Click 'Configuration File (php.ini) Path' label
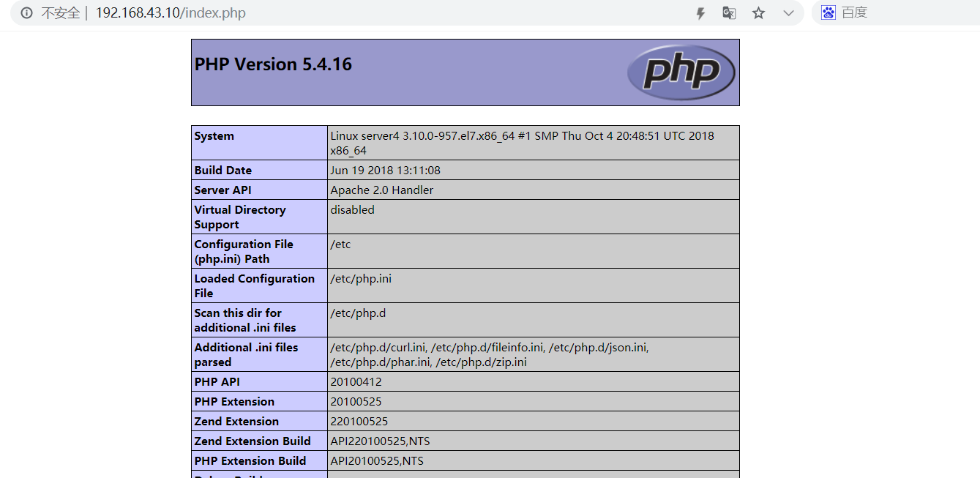 click(244, 252)
